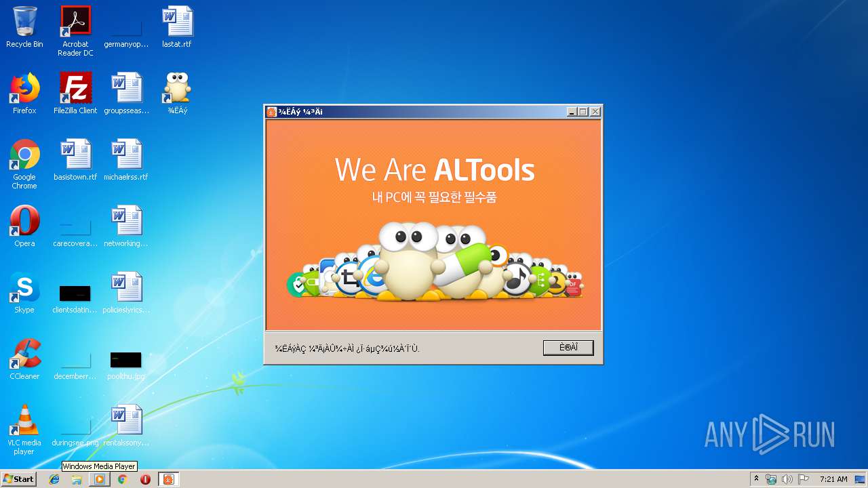This screenshot has height=488, width=868.
Task: Select the germanyop desktop file
Action: tap(126, 27)
